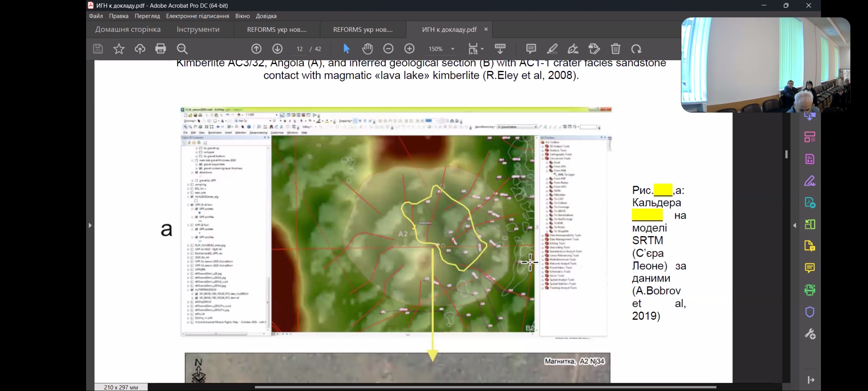Click the Print file icon

click(x=161, y=49)
